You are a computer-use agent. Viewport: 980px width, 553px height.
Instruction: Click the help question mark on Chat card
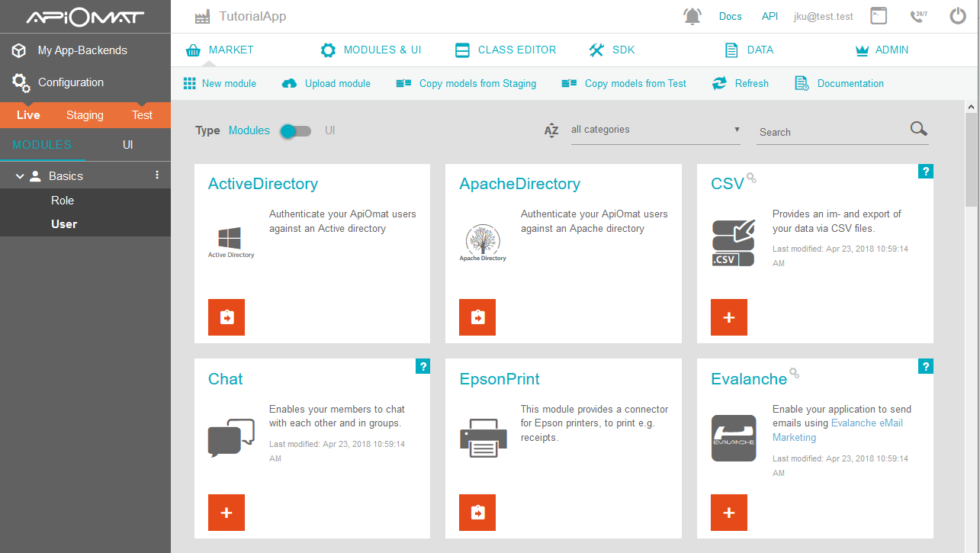pyautogui.click(x=423, y=367)
